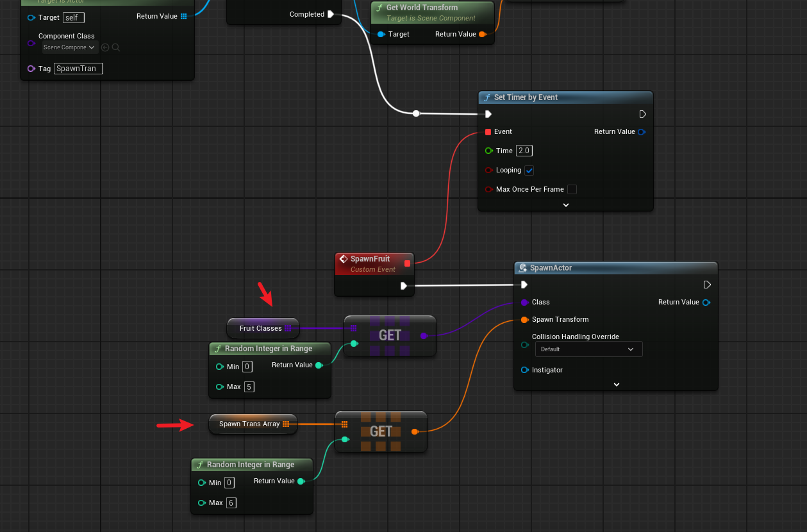This screenshot has width=807, height=532.
Task: Click the red delegate pin on SpawnFruit event
Action: coord(407,263)
